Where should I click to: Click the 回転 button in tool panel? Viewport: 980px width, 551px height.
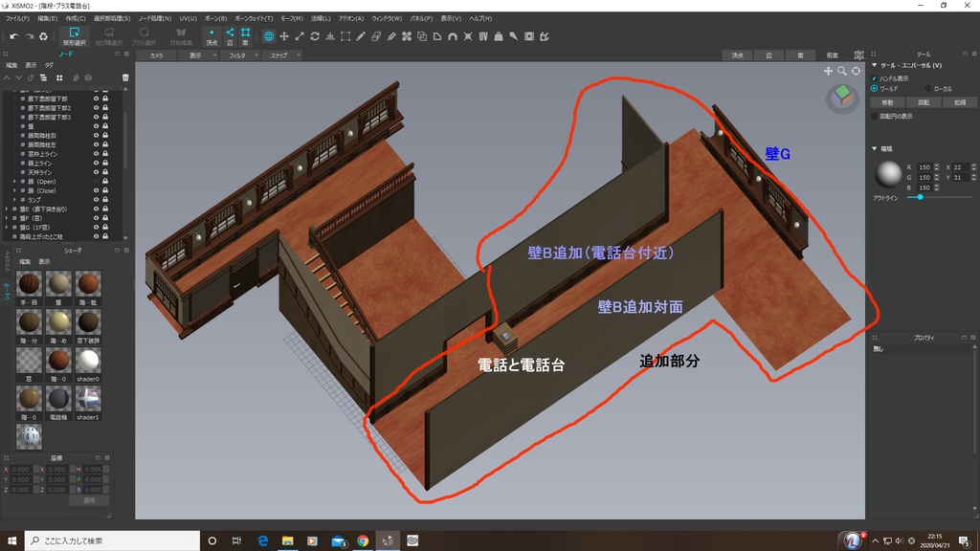[x=924, y=102]
